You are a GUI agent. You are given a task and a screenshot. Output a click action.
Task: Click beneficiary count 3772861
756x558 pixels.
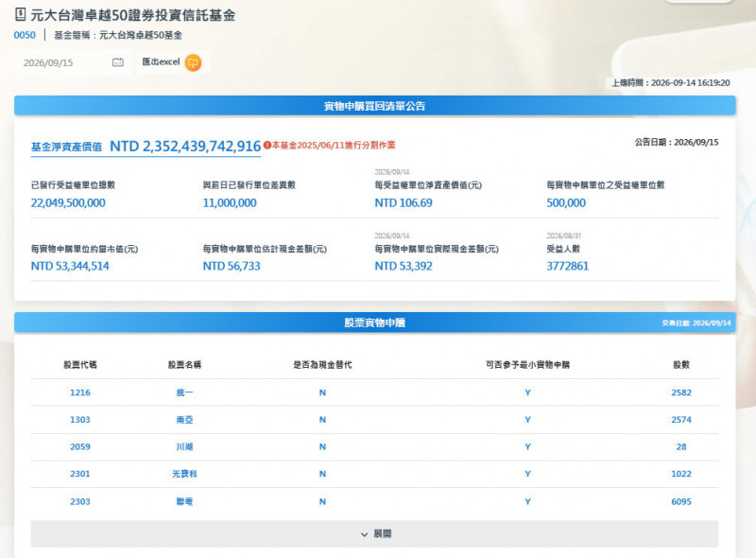(568, 266)
